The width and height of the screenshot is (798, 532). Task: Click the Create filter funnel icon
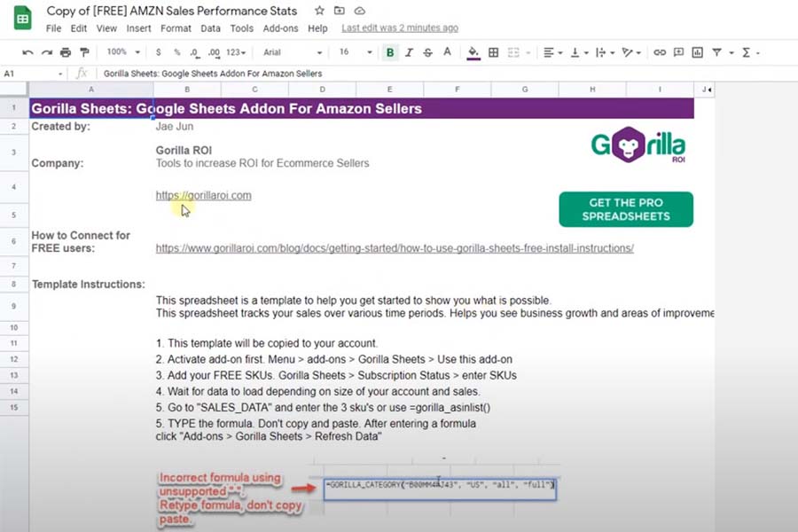[716, 52]
